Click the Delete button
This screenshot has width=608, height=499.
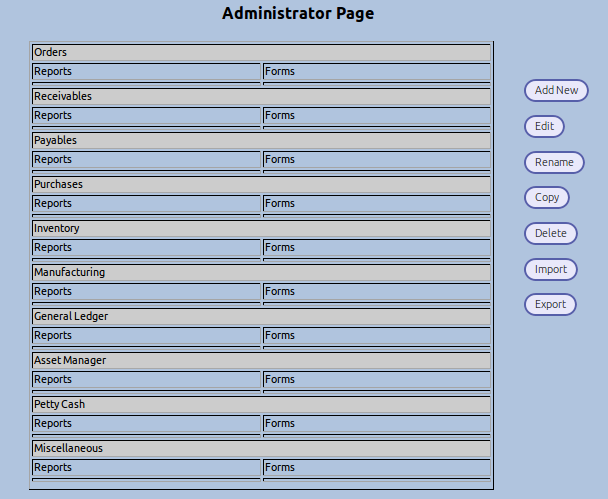(x=550, y=233)
